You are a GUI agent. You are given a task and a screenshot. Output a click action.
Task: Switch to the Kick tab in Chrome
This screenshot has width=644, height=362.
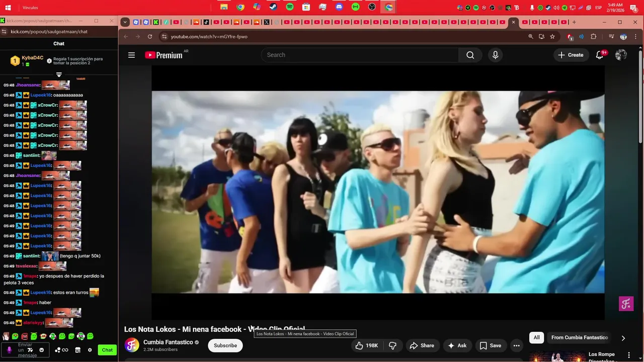click(x=156, y=22)
